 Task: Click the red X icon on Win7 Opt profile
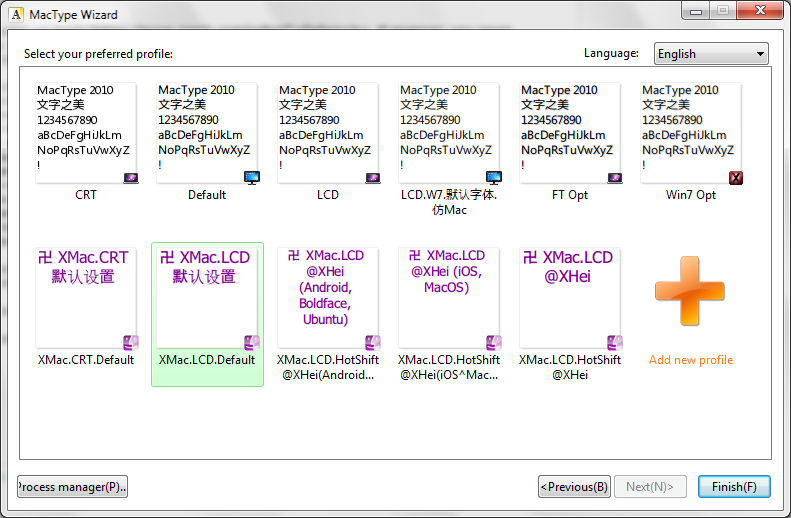click(736, 178)
